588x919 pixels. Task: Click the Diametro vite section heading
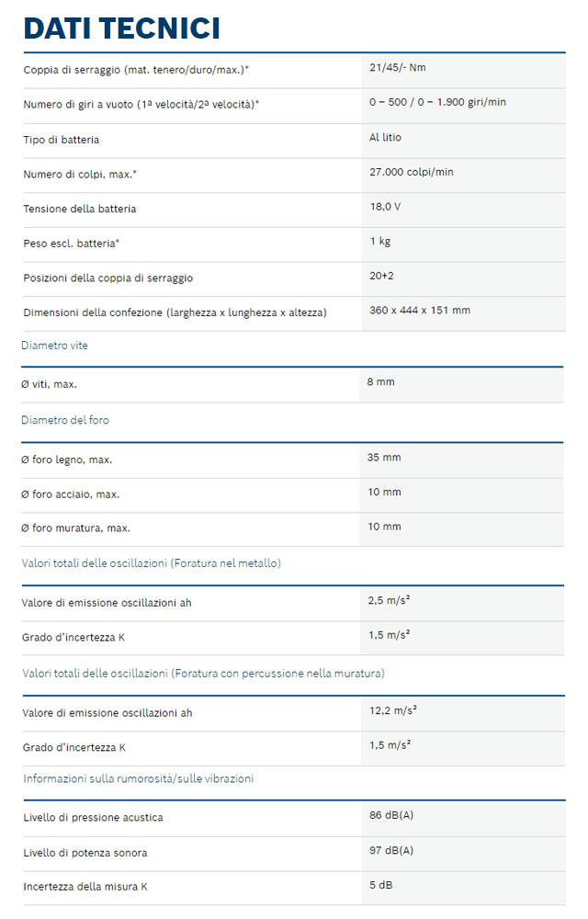[x=54, y=346]
